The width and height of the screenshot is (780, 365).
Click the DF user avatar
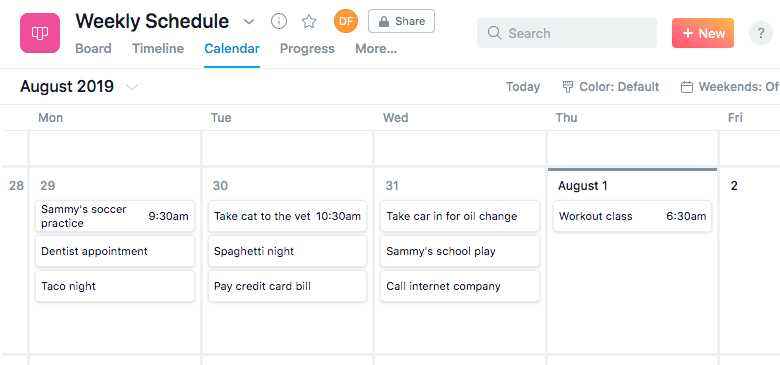[x=346, y=21]
